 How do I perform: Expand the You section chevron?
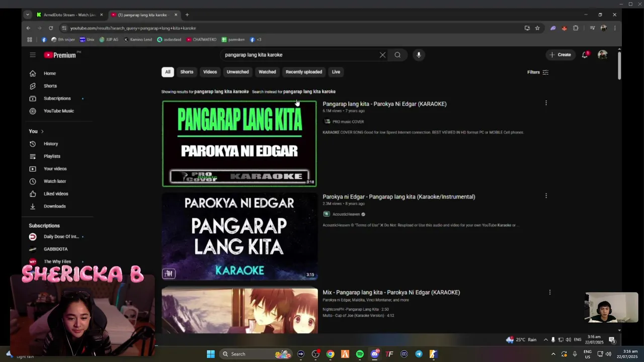42,131
